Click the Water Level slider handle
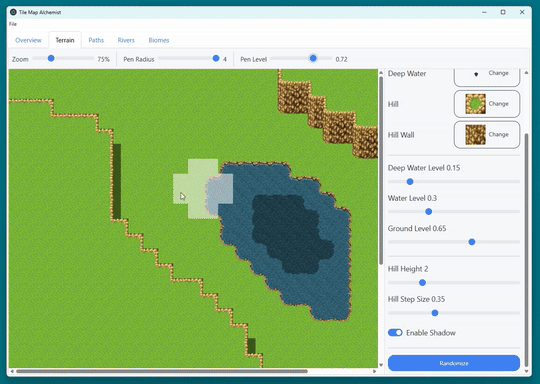 (x=428, y=211)
